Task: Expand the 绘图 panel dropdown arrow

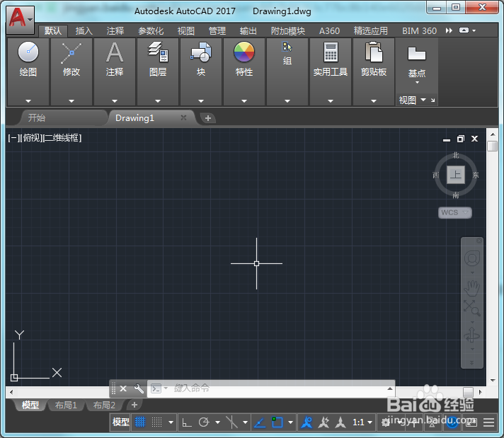Action: pos(28,101)
